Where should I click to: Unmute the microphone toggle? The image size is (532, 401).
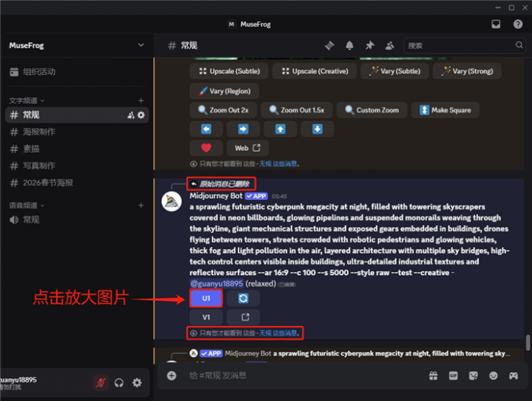[x=101, y=383]
